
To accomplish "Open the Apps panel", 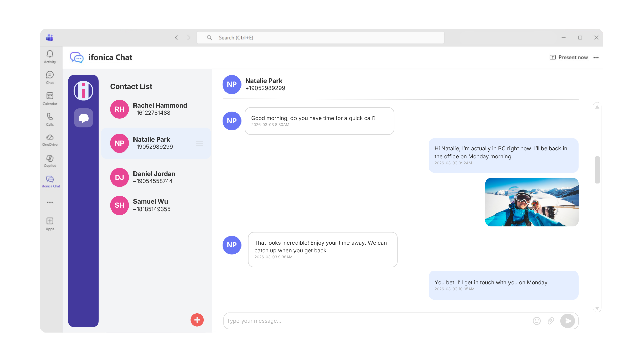I will 50,223.
